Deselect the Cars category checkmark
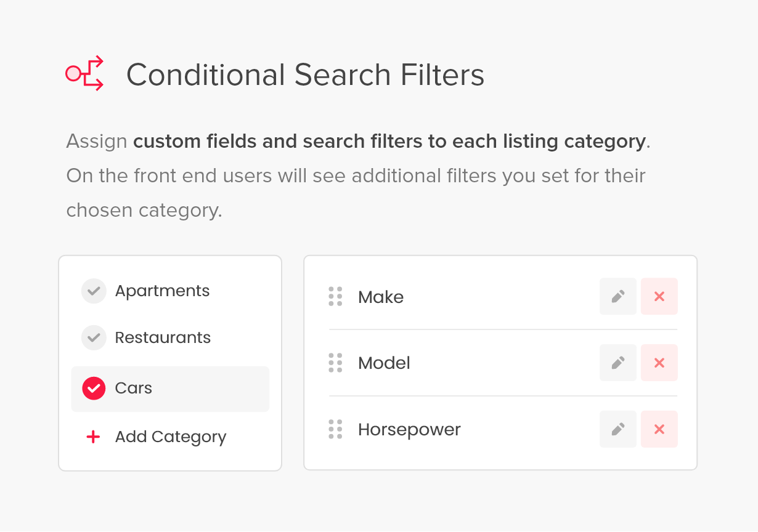The height and width of the screenshot is (532, 758). [x=94, y=389]
